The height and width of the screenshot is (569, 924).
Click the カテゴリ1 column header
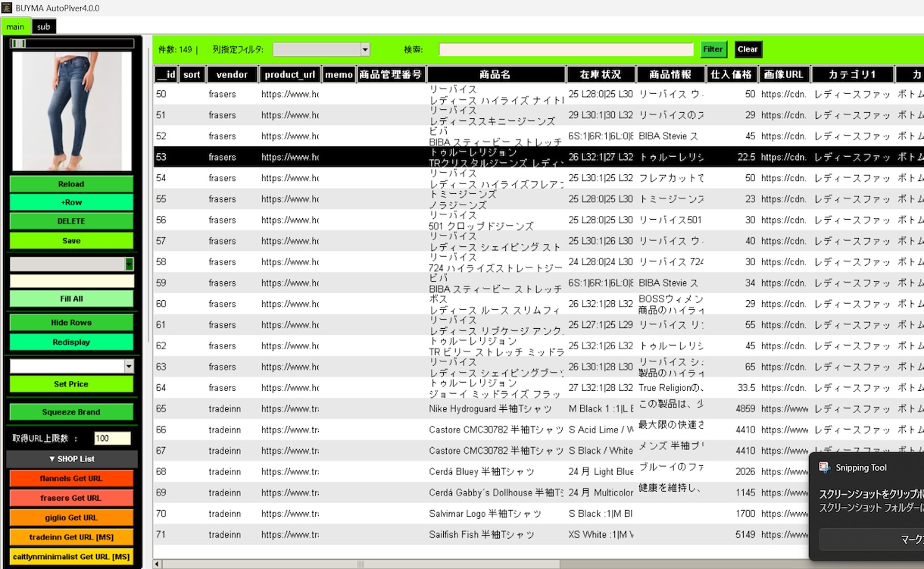[852, 74]
